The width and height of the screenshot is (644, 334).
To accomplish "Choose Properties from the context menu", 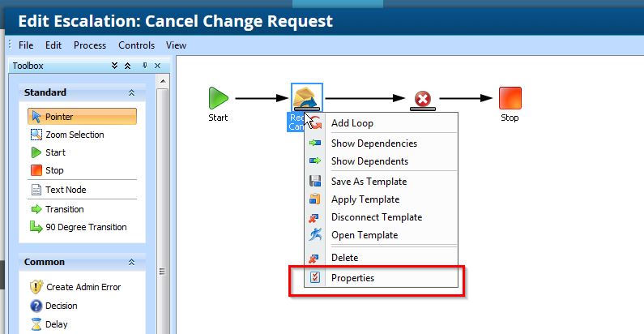I will tap(352, 277).
